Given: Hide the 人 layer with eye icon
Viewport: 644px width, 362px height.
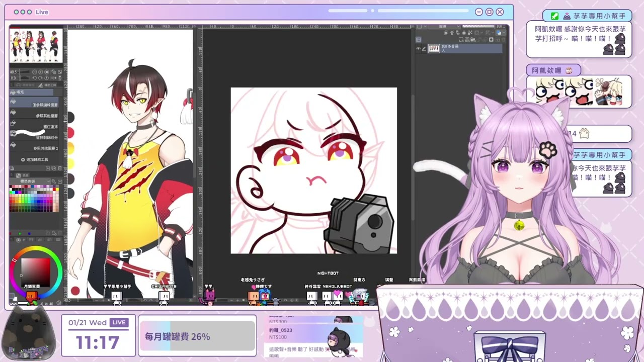Looking at the screenshot, I should tap(419, 48).
